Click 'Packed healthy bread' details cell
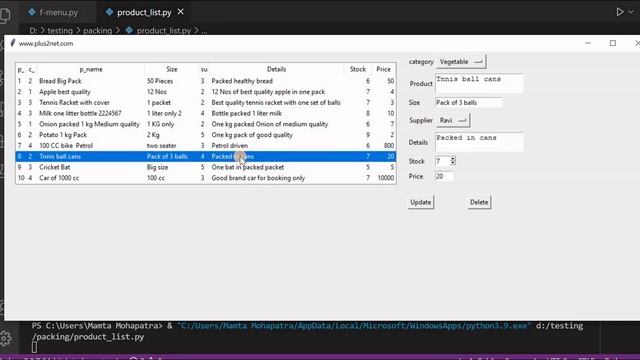The image size is (640, 360). coord(242,81)
